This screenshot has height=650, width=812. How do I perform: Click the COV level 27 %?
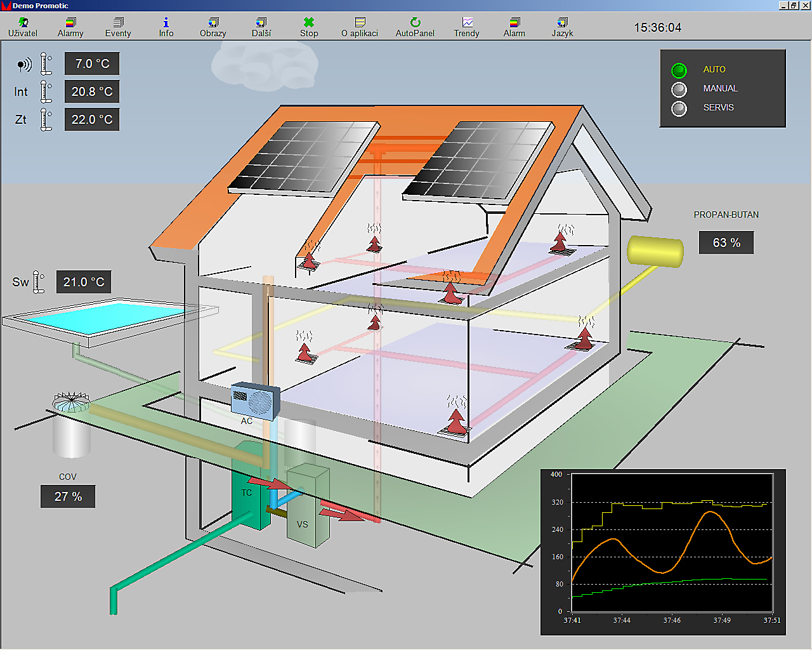click(x=68, y=496)
